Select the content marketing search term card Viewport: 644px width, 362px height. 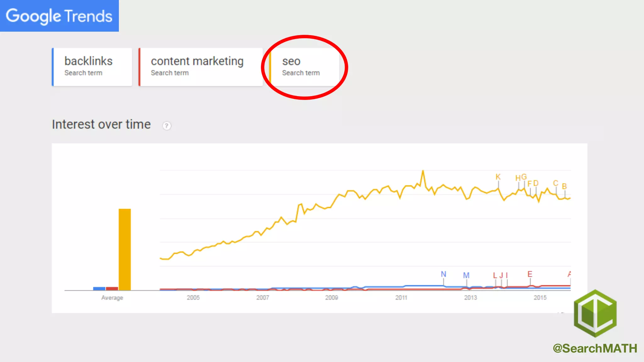point(201,67)
